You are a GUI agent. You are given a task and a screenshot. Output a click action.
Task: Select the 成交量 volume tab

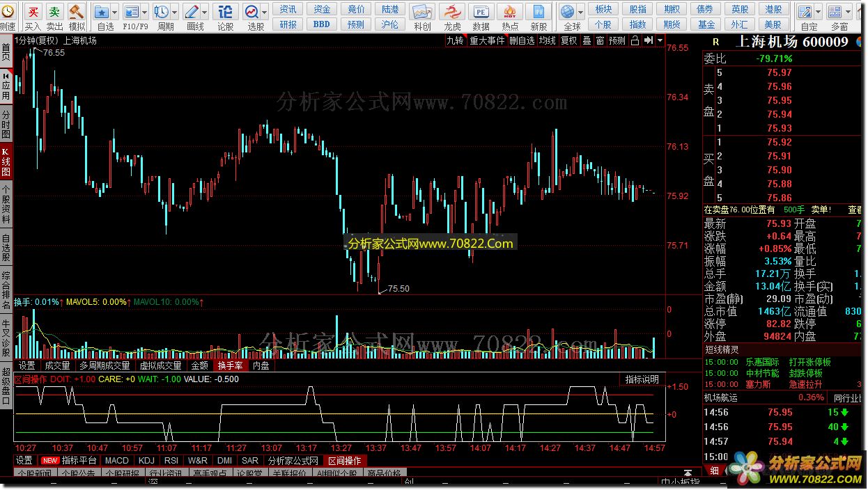[57, 365]
